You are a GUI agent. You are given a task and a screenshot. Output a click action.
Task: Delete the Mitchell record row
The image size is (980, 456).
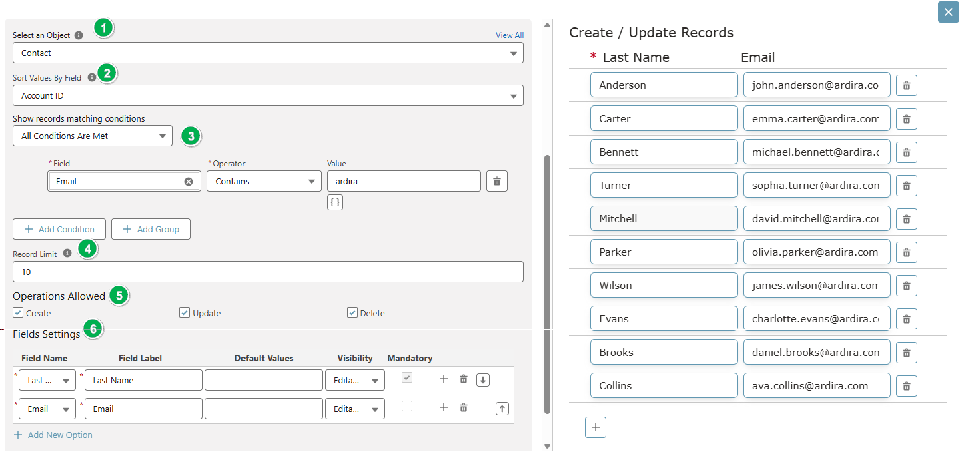(907, 219)
